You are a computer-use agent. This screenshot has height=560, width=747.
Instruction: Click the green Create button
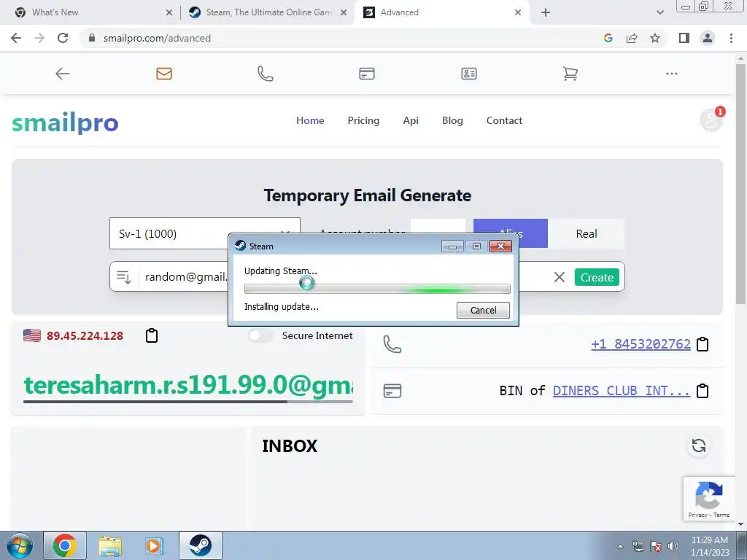(x=597, y=277)
